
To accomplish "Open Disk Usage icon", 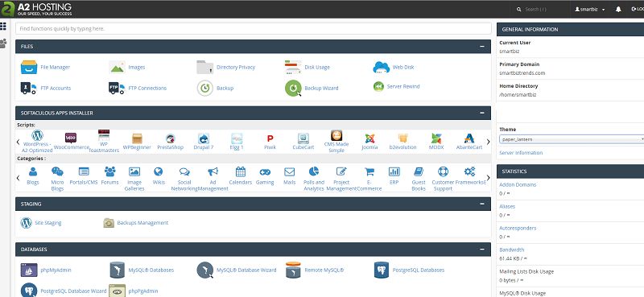I will [x=293, y=67].
